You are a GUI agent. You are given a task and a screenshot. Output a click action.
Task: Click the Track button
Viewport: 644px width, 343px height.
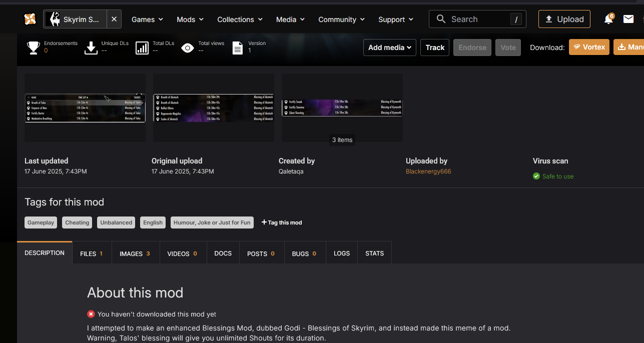tap(435, 47)
